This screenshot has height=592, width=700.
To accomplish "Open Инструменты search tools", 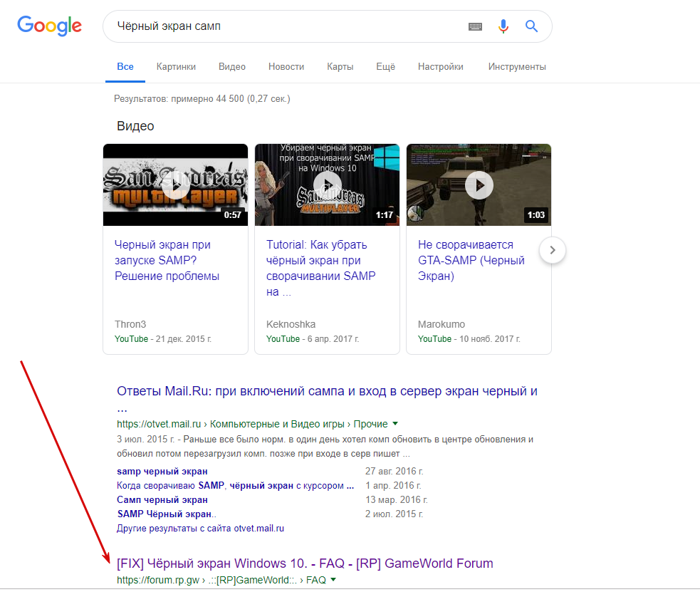I will pos(517,67).
